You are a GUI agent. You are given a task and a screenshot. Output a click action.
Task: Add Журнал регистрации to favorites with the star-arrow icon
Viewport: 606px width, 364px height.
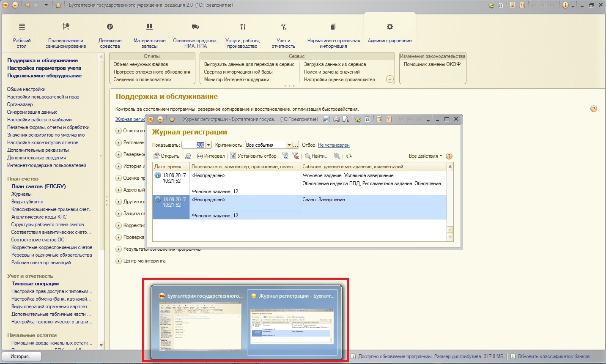tap(358, 119)
